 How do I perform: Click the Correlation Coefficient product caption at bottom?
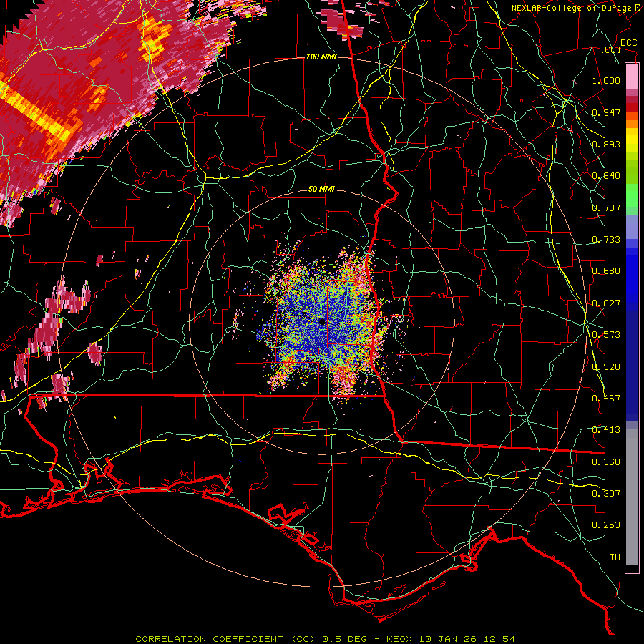325,639
